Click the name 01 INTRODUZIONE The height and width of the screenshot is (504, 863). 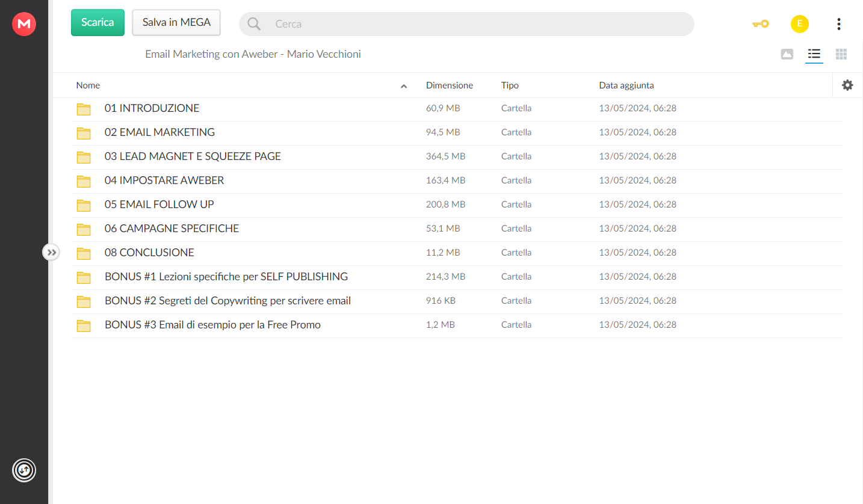coord(152,108)
